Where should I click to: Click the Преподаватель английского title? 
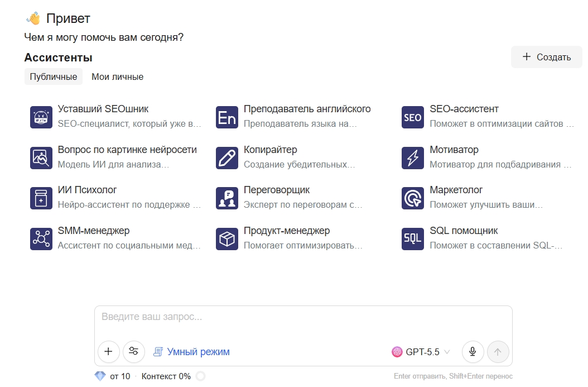[307, 109]
